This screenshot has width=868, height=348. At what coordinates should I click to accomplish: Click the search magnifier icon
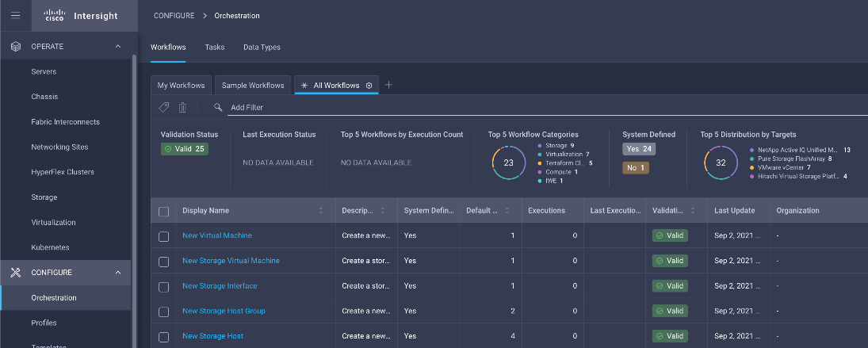pyautogui.click(x=218, y=107)
